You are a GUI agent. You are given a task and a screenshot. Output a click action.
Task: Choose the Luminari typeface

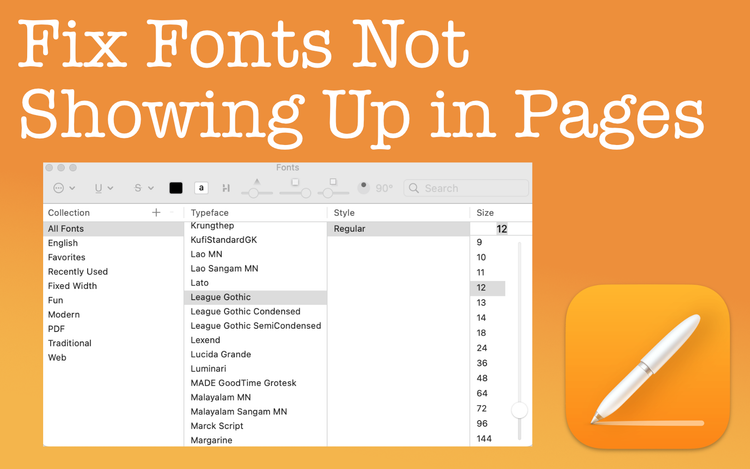tap(255, 369)
